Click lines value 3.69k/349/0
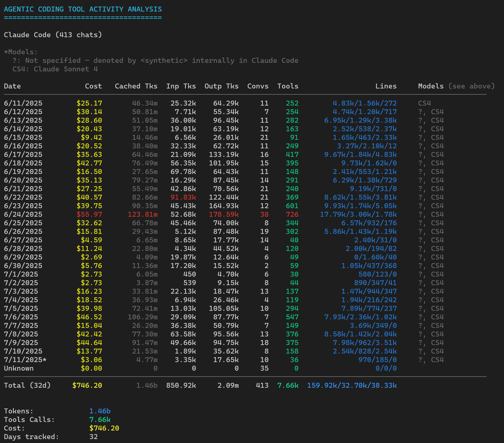The height and width of the screenshot is (443, 504). [373, 326]
